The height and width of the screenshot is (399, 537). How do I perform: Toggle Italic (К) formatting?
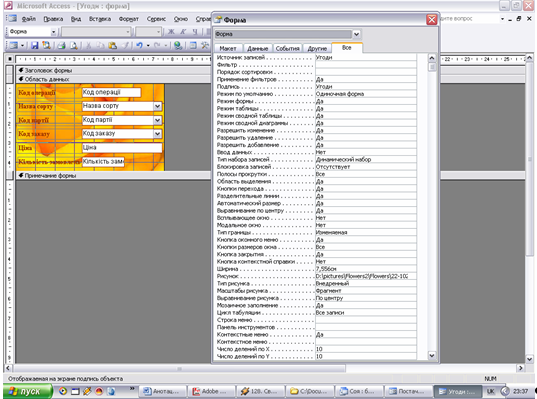click(183, 32)
